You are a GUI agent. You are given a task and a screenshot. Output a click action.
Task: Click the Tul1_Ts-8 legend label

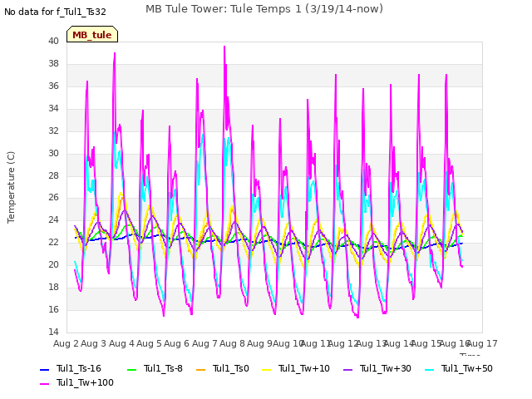tap(163, 368)
